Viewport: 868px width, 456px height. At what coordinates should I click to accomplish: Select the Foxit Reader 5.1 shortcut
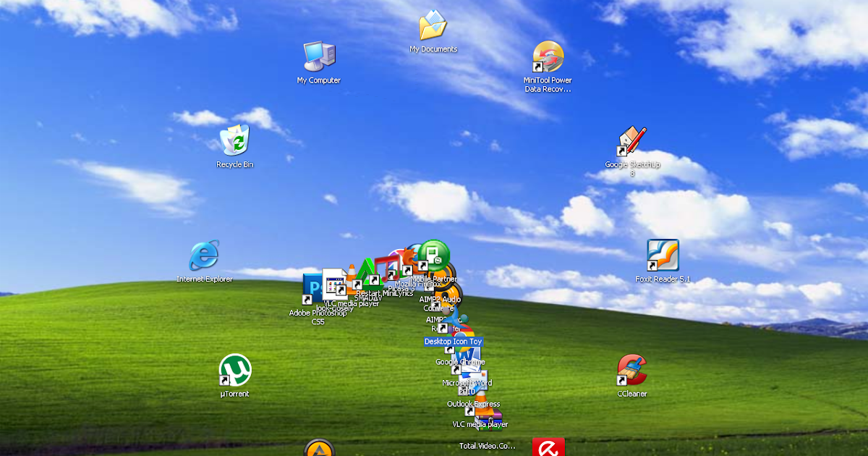[x=663, y=256]
